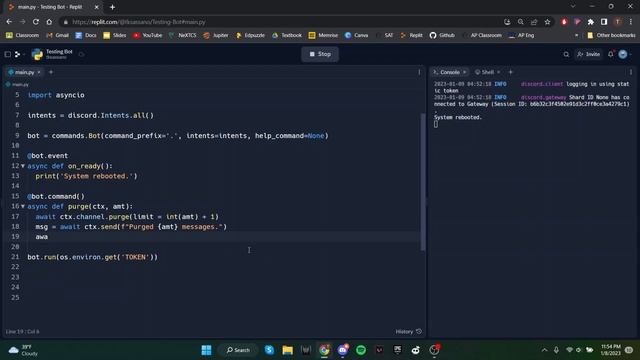This screenshot has width=640, height=360.
Task: Click the bot.run line of code
Action: tap(92, 257)
